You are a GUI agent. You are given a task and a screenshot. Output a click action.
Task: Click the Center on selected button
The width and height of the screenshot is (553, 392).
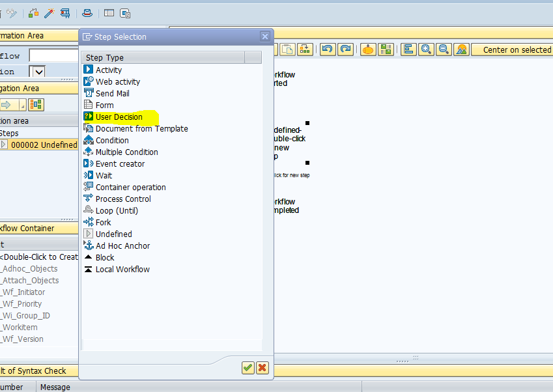515,49
